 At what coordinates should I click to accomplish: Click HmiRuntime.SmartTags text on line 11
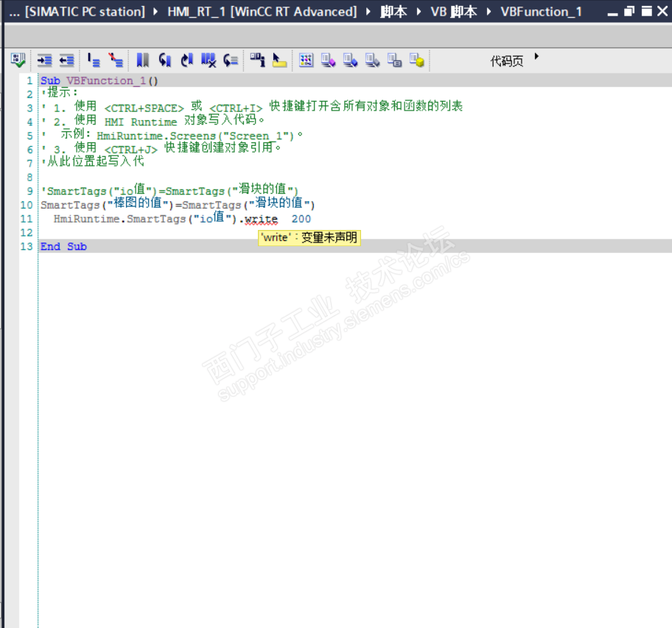tap(119, 219)
